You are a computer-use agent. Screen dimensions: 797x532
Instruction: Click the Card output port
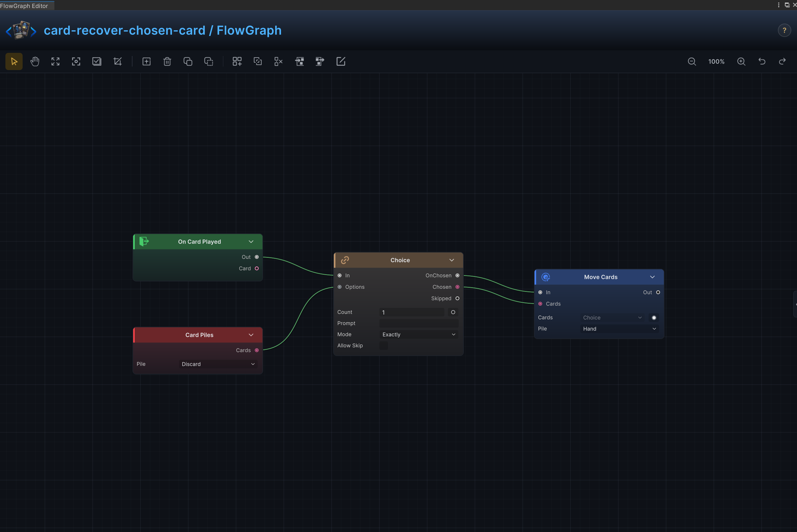coord(257,268)
